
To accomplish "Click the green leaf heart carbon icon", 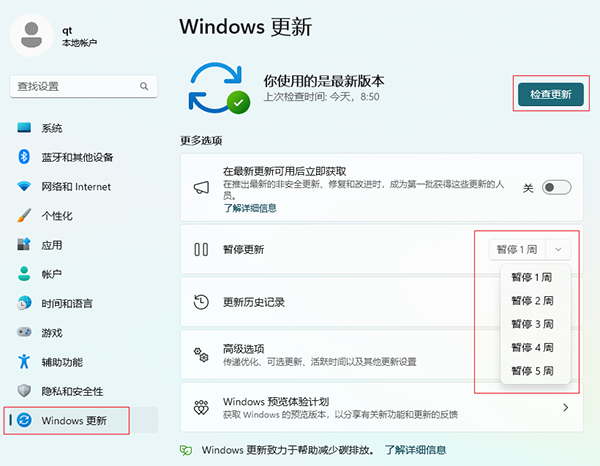I will (186, 450).
